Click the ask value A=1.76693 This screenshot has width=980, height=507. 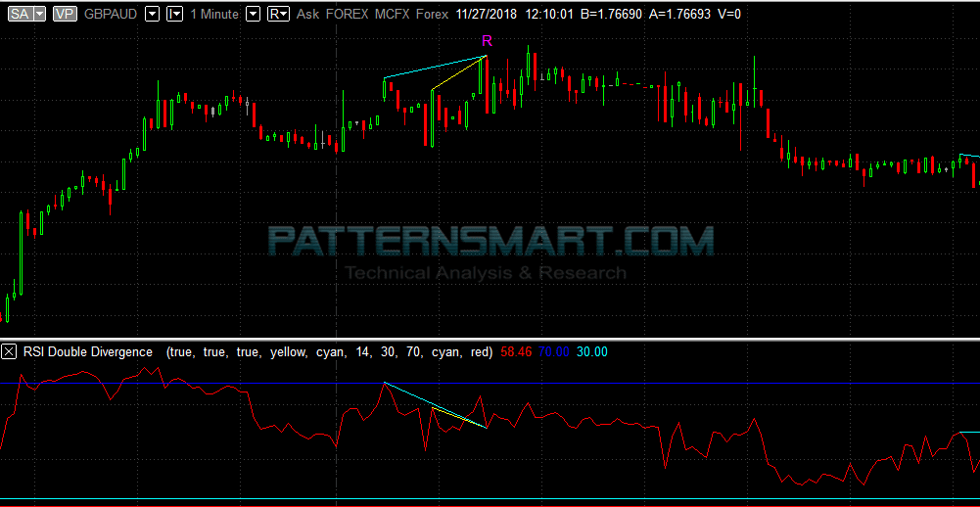click(678, 14)
